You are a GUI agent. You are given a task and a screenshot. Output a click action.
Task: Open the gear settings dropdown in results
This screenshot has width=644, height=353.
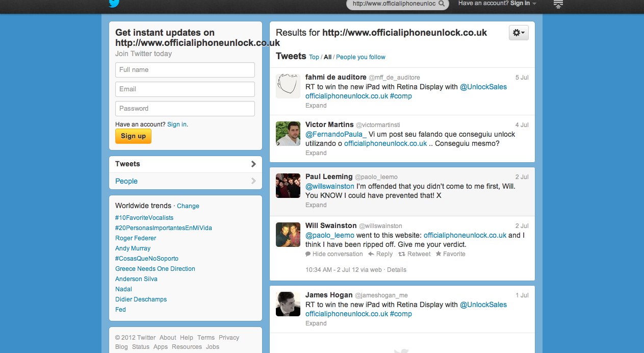[x=519, y=33]
